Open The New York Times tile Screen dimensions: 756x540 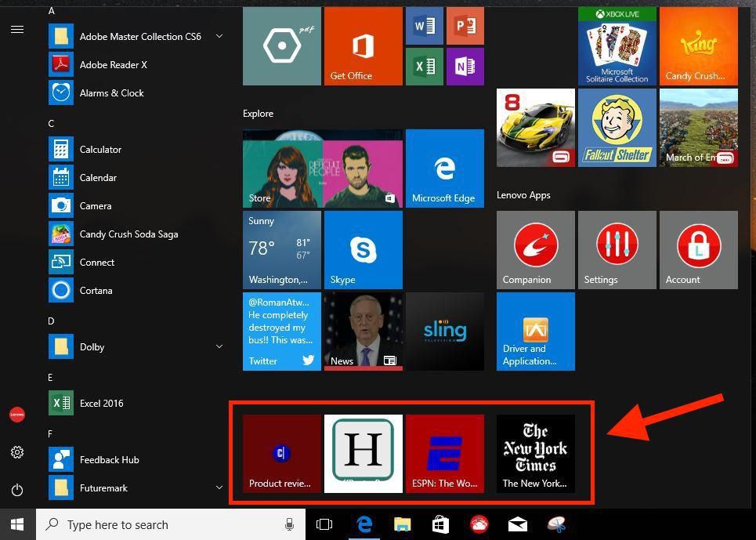(536, 454)
